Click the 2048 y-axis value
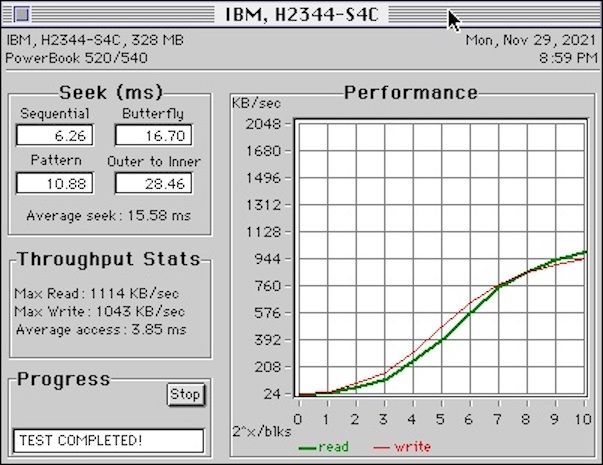 coord(263,124)
